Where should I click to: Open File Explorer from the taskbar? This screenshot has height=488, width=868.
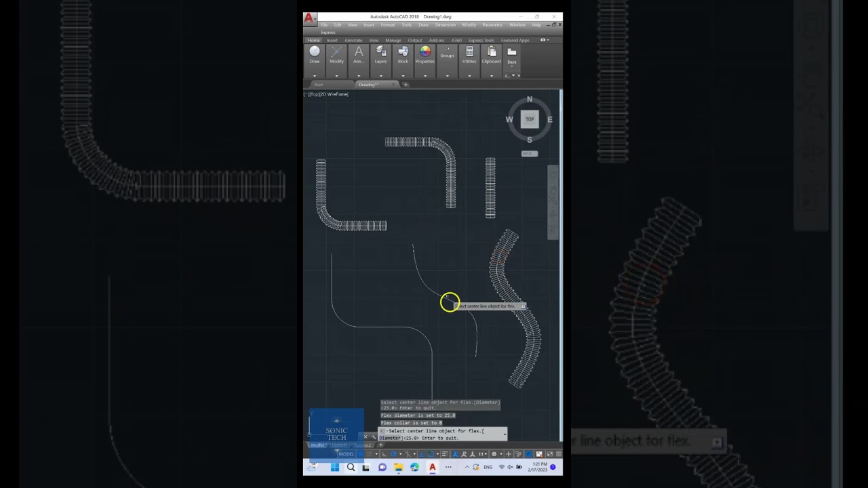coord(398,467)
